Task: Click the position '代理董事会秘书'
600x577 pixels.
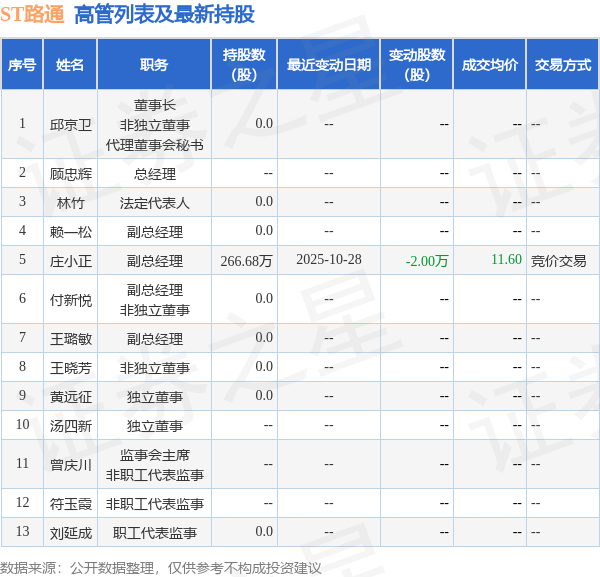Action: pos(155,145)
